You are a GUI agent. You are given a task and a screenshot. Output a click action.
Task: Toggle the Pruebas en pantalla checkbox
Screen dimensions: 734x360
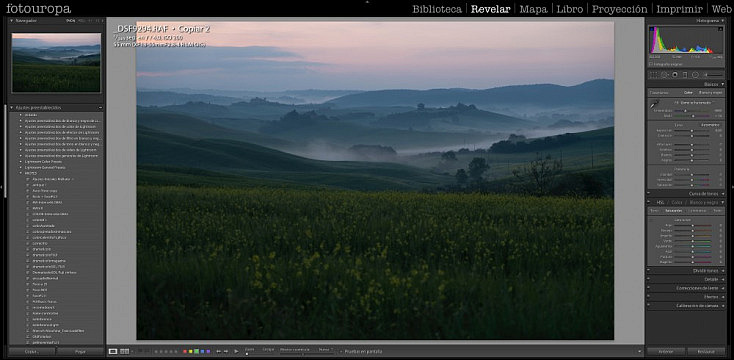341,352
